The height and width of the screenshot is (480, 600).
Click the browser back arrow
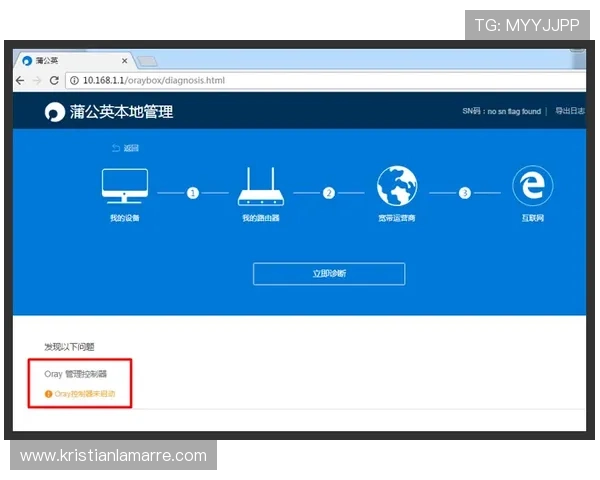pyautogui.click(x=20, y=80)
